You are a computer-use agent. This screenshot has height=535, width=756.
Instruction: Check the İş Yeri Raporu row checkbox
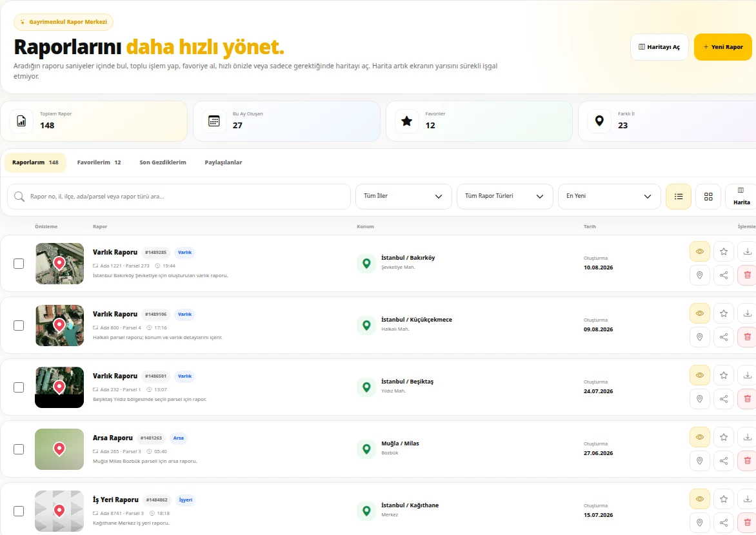coord(19,511)
